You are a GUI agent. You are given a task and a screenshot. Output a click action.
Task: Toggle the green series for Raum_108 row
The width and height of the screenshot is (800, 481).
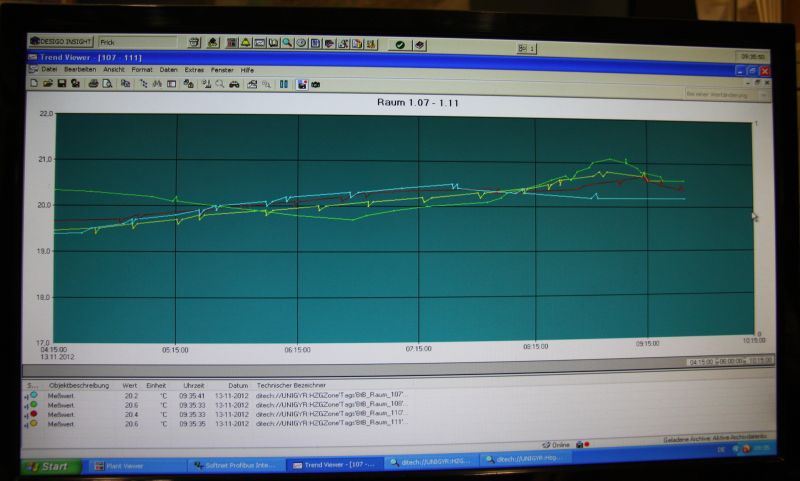33,404
